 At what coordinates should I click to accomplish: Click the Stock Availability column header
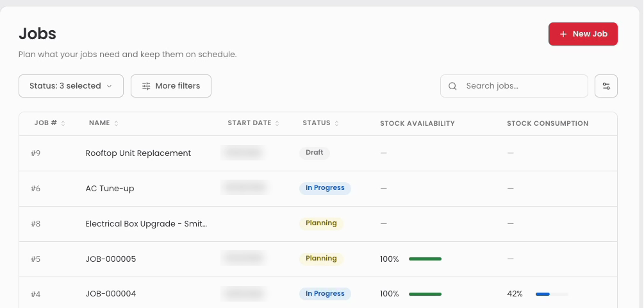[x=417, y=123]
